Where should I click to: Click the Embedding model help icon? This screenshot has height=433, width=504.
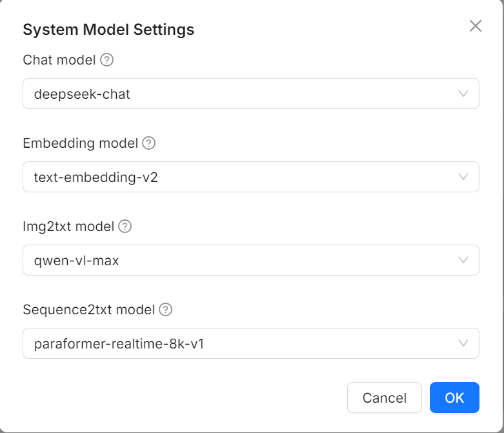pyautogui.click(x=149, y=143)
